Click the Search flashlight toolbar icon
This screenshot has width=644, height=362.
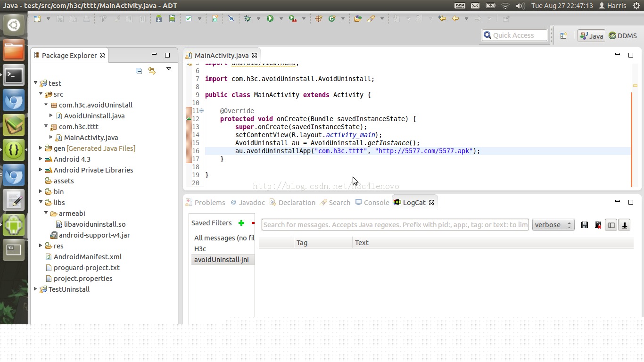point(371,18)
